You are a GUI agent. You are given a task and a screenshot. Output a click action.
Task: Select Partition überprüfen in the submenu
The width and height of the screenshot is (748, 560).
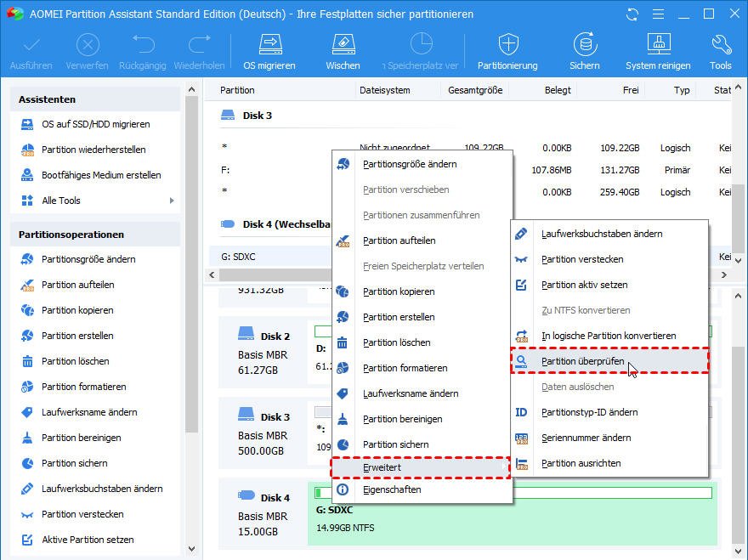(609, 361)
